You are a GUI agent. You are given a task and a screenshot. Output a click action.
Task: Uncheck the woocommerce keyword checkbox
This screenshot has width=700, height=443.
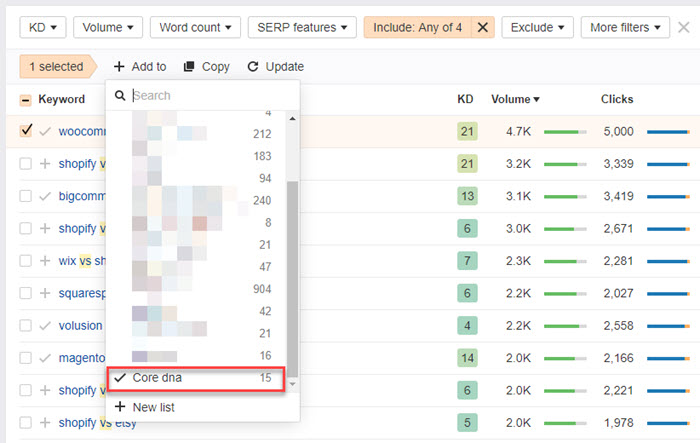26,131
